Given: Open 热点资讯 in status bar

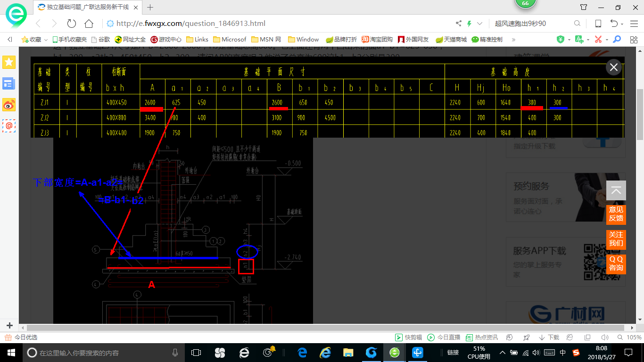Looking at the screenshot, I should pos(482,337).
